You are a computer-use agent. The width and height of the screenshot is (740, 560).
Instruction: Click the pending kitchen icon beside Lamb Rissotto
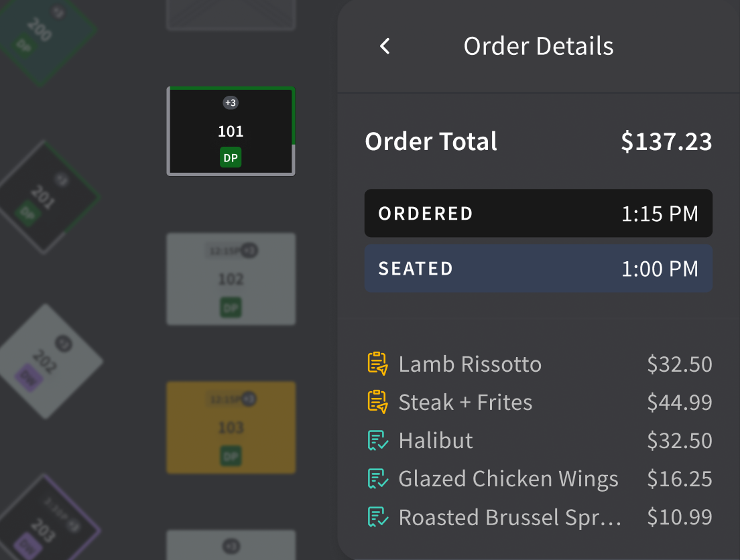coord(377,364)
